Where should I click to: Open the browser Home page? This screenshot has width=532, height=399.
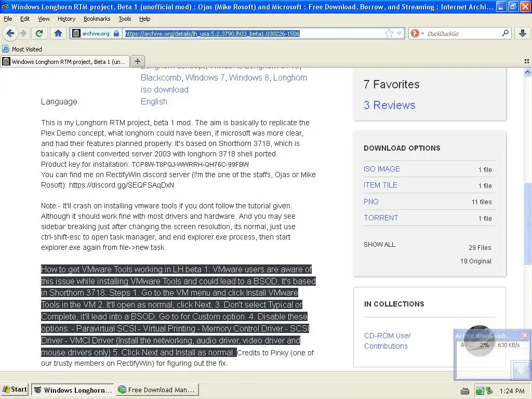[58, 33]
